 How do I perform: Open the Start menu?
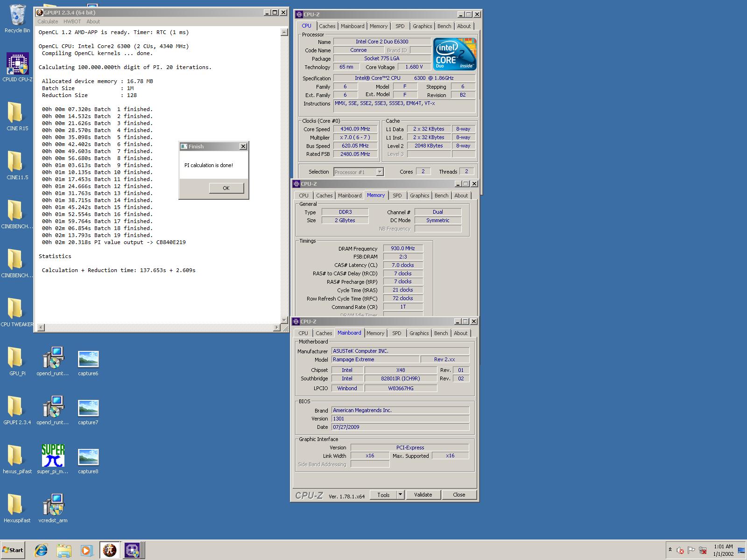(13, 550)
